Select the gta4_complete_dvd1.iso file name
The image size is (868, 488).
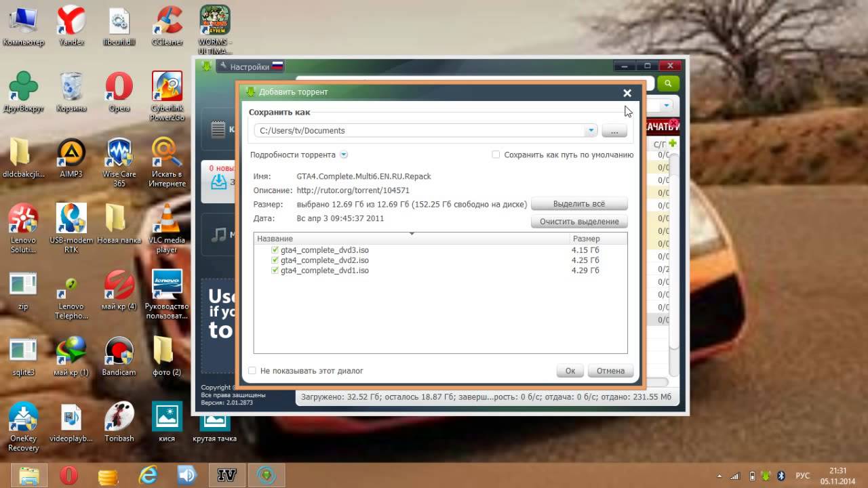(325, 270)
